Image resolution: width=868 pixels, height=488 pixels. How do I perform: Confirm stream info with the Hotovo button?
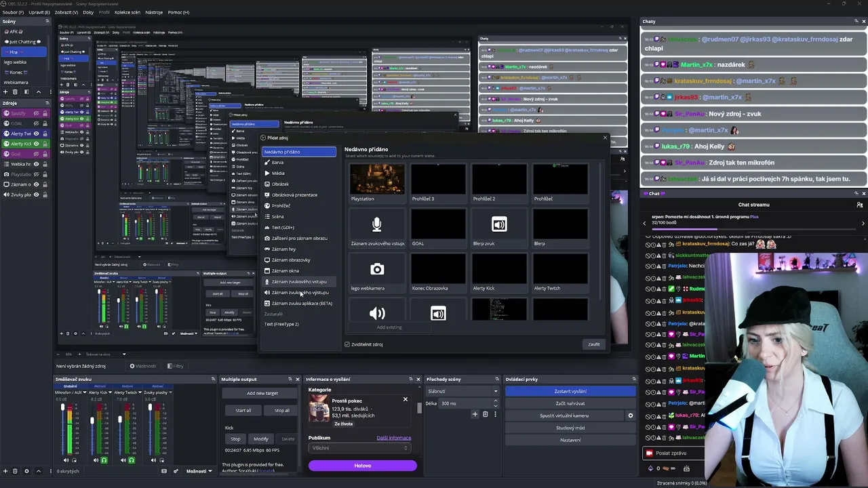pos(363,466)
